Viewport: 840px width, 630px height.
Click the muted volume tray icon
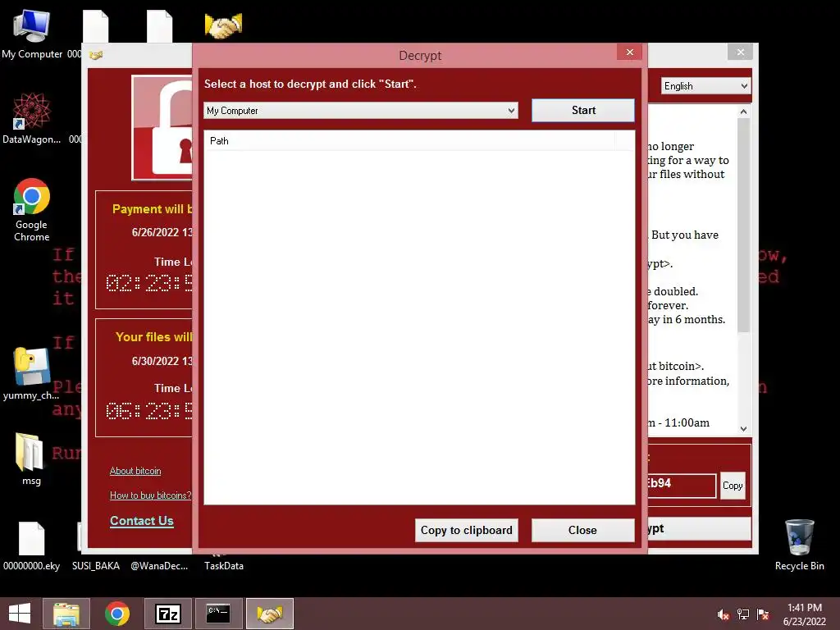pos(723,614)
